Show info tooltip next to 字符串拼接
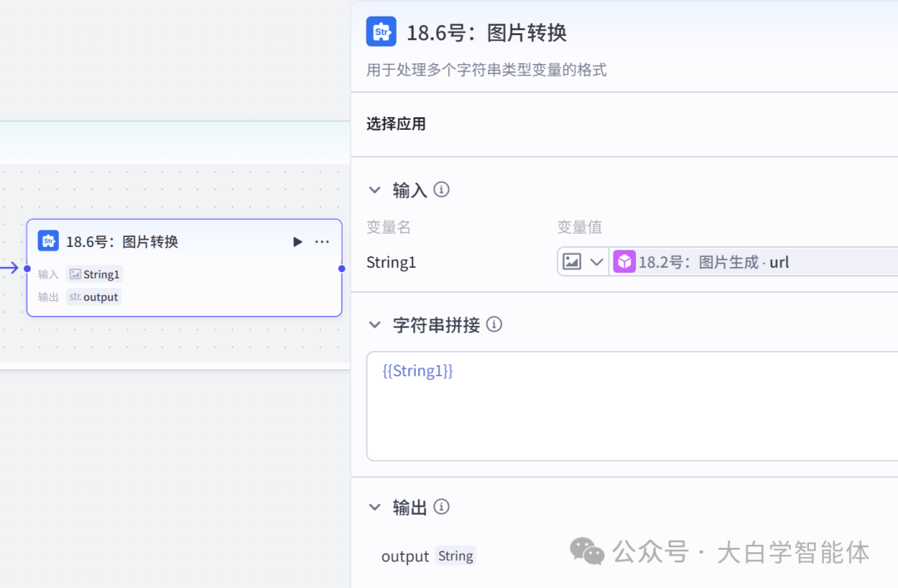The width and height of the screenshot is (898, 588). click(494, 324)
